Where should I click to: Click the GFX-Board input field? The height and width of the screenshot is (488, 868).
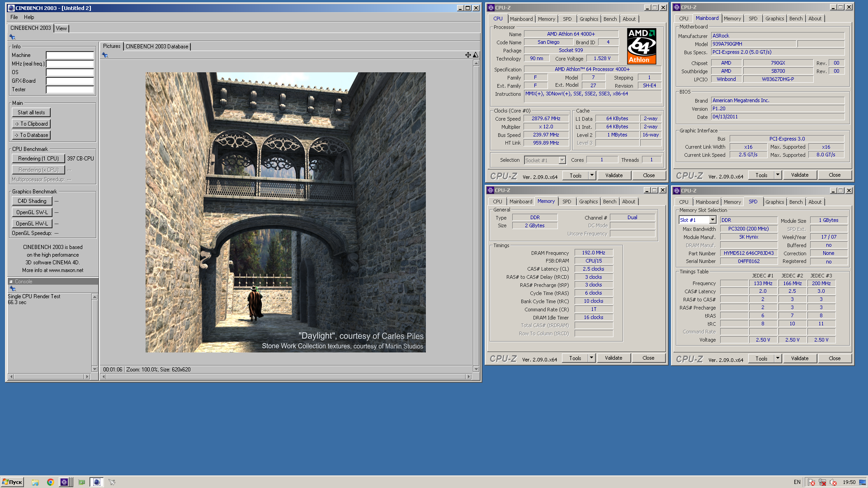pyautogui.click(x=70, y=81)
